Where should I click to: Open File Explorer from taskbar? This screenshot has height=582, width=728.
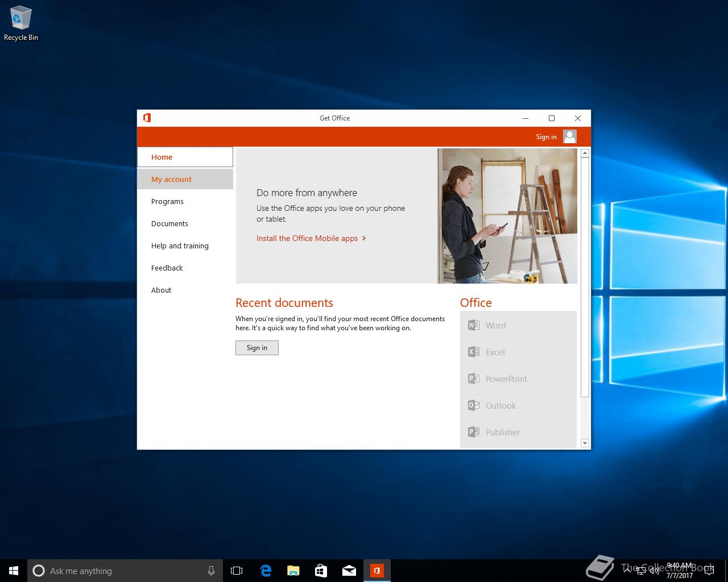[293, 571]
